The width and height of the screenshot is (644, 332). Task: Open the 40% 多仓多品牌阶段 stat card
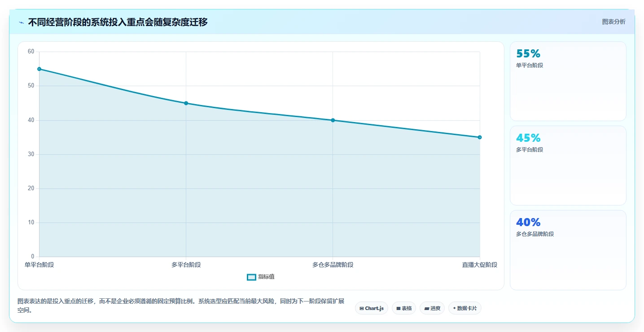point(568,250)
